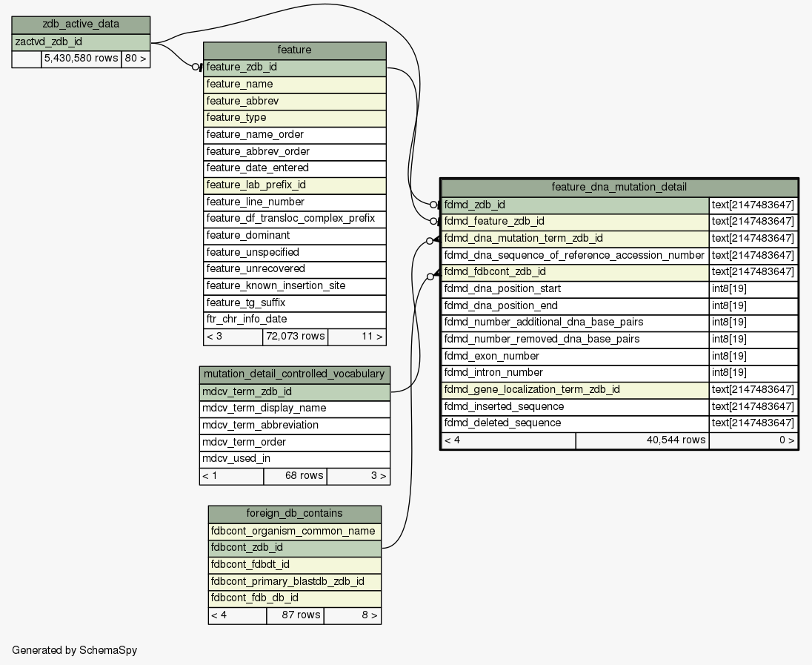Select the fdbcont_fdbdt_id column
The width and height of the screenshot is (812, 665).
(295, 565)
